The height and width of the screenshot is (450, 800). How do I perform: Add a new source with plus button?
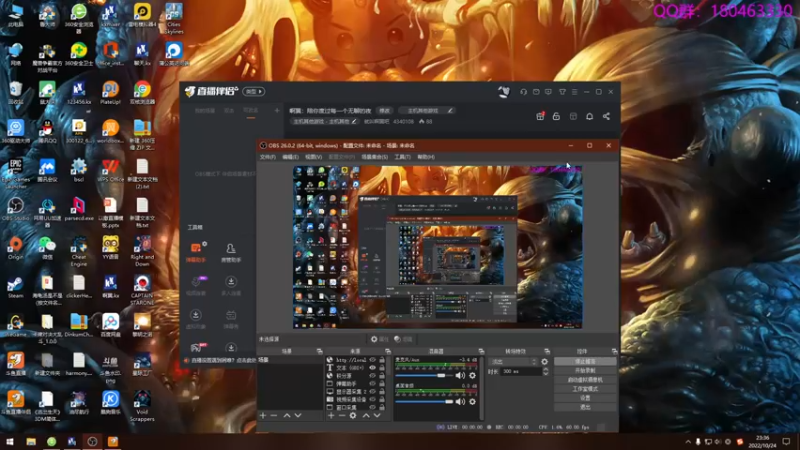coord(331,416)
